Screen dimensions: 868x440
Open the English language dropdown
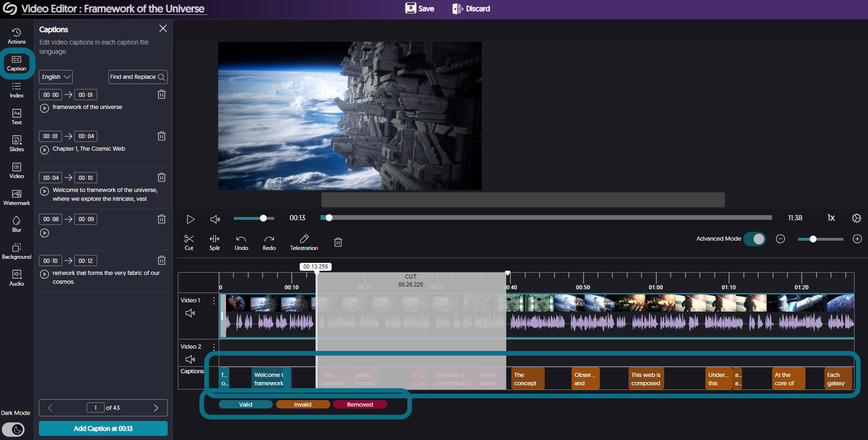coord(56,77)
